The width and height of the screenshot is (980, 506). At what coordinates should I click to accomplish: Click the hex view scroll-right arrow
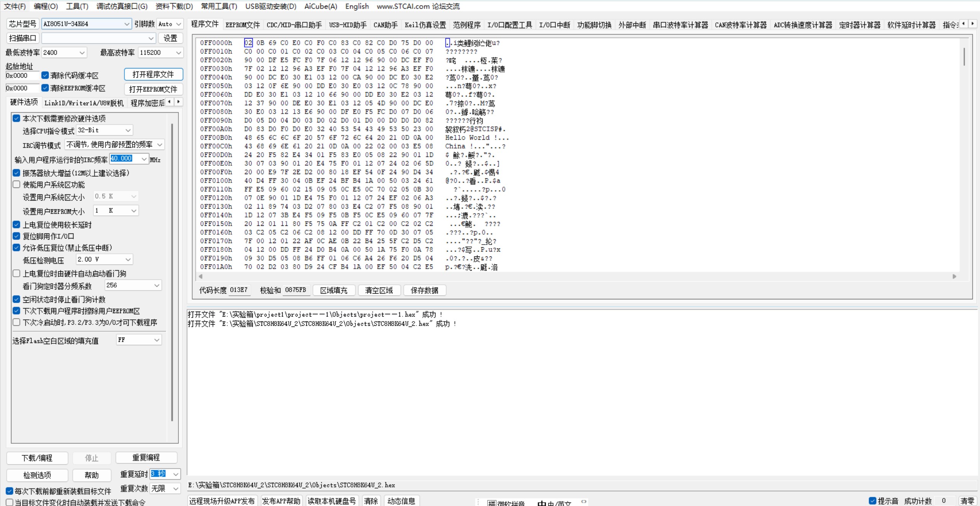pyautogui.click(x=954, y=276)
